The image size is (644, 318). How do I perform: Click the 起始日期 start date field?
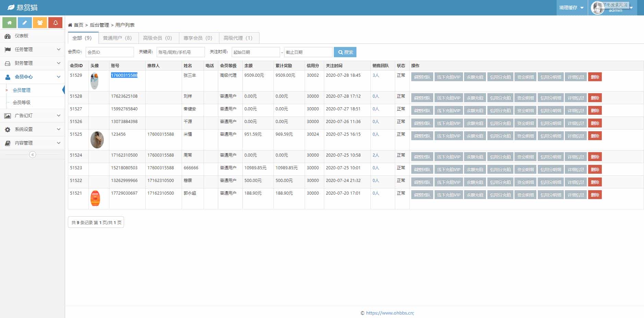click(x=256, y=52)
